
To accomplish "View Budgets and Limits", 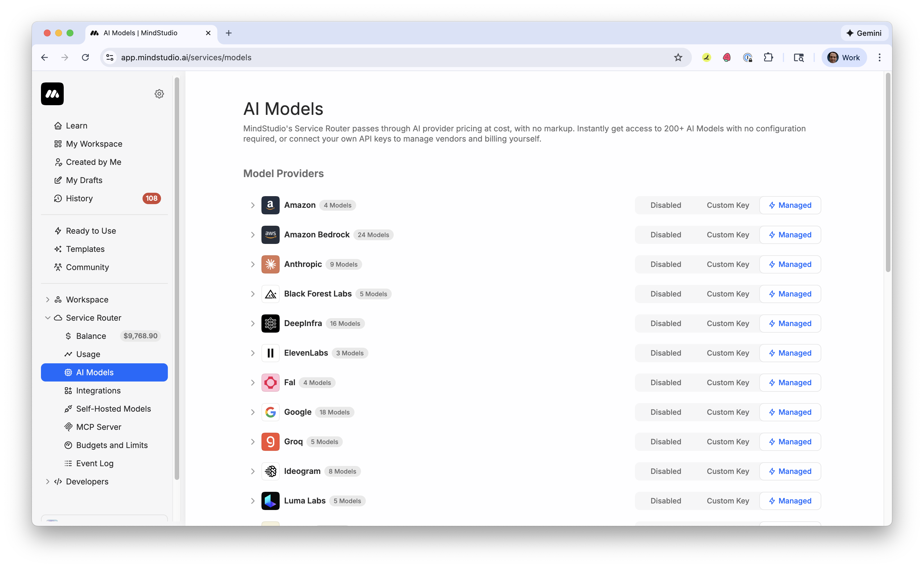I will point(112,445).
